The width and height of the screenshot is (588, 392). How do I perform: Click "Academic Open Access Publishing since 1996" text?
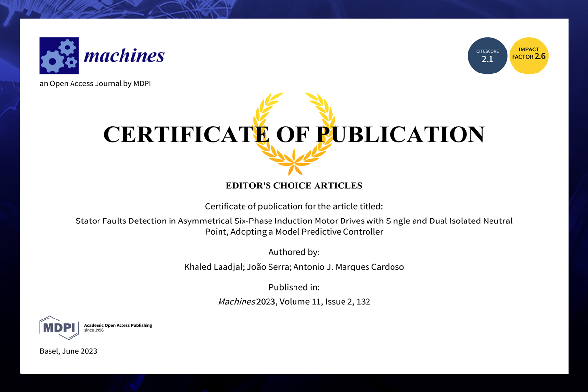pos(118,328)
